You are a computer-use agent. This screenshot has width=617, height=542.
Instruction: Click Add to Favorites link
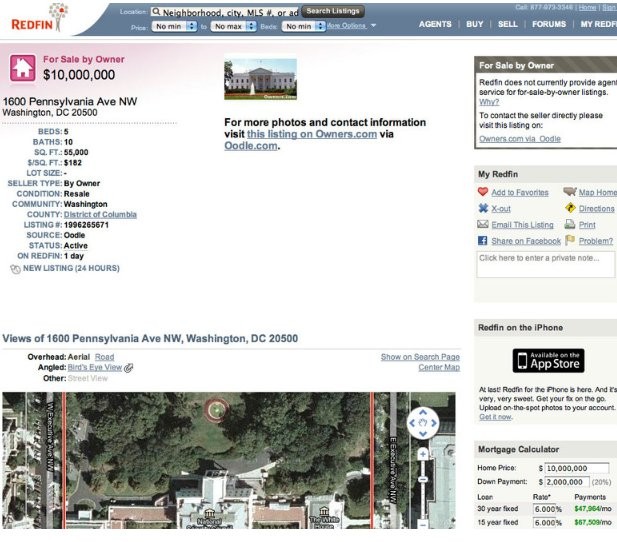point(520,192)
